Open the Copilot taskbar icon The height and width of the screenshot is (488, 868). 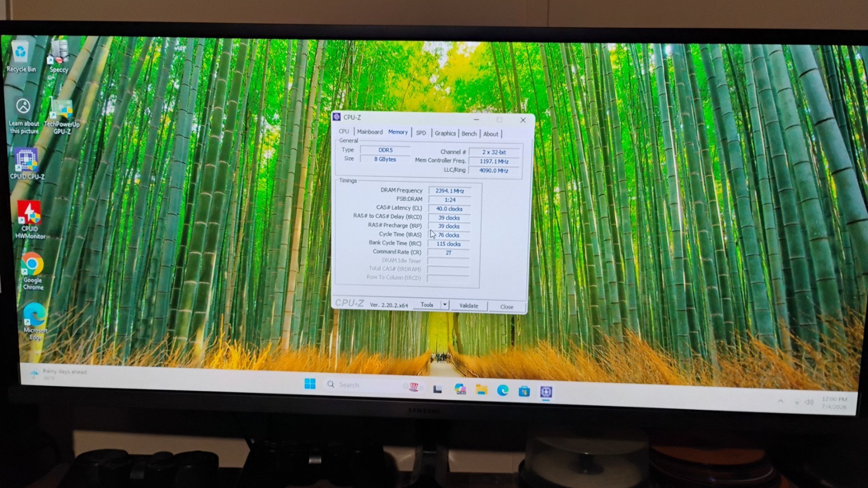(460, 389)
